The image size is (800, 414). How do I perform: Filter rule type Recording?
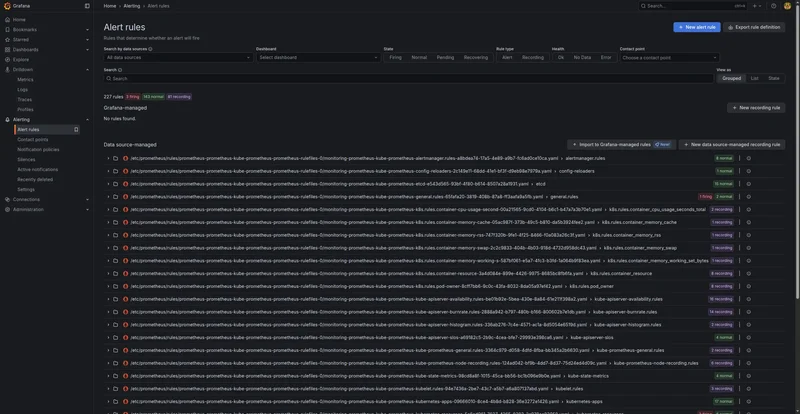[533, 58]
